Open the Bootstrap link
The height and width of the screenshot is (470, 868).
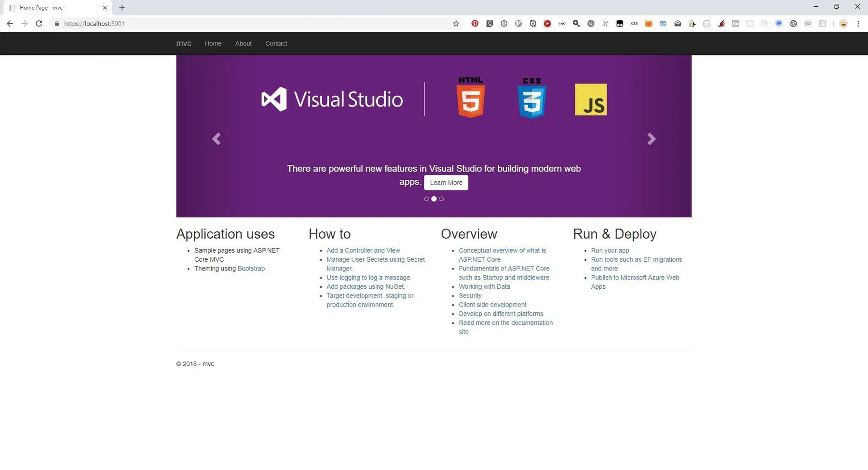point(251,269)
